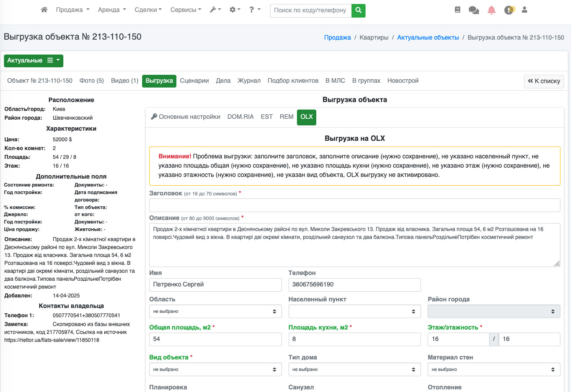The height and width of the screenshot is (392, 571).
Task: Open chat messages icon
Action: pos(474,10)
